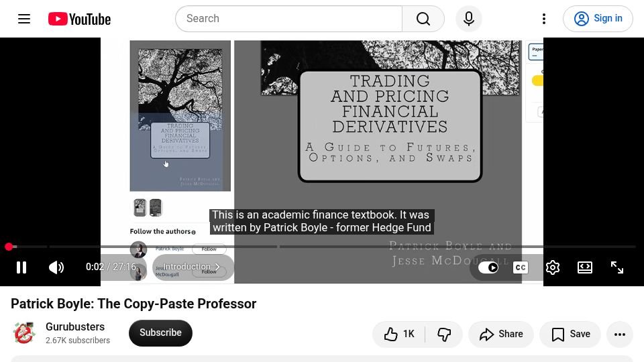Image resolution: width=644 pixels, height=362 pixels.
Task: Open the hamburger guide menu
Action: [24, 19]
